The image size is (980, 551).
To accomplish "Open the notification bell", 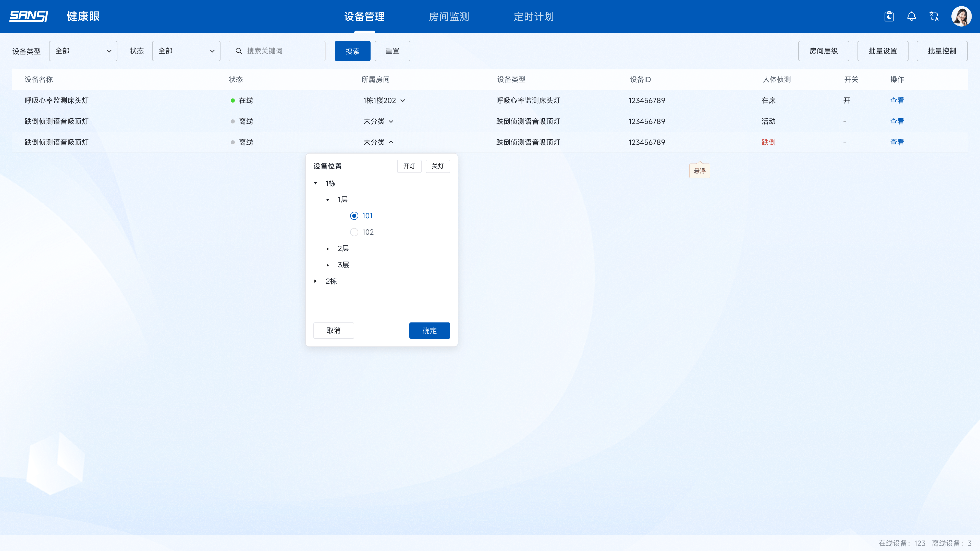I will (x=912, y=16).
